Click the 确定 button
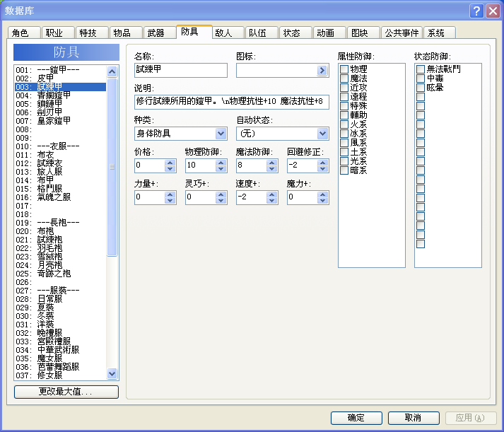 pyautogui.click(x=356, y=418)
